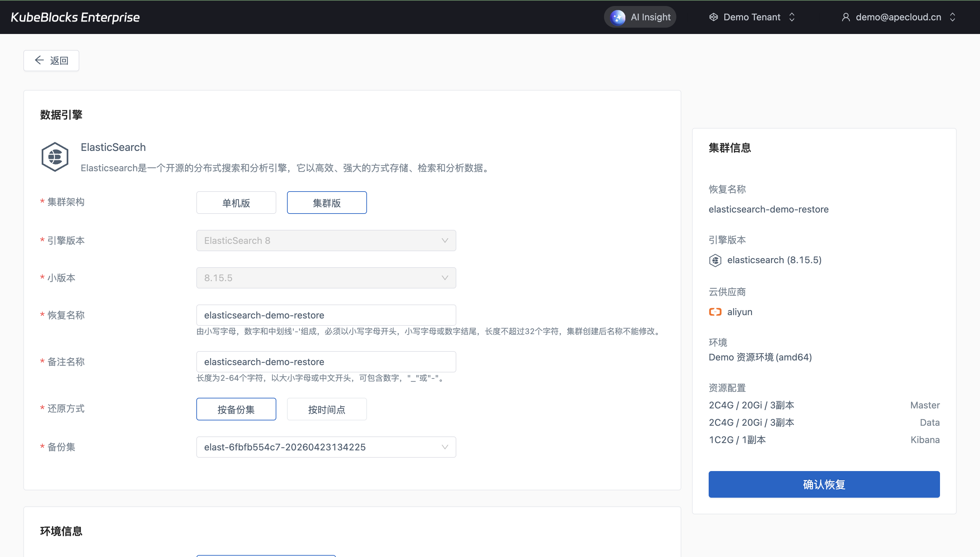Click the user profile icon
980x557 pixels.
coord(846,17)
